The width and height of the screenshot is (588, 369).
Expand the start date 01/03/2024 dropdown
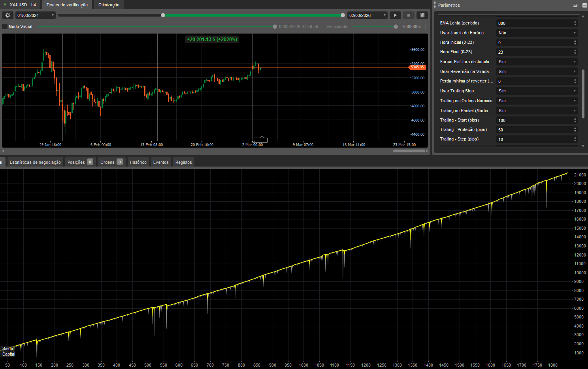click(53, 15)
